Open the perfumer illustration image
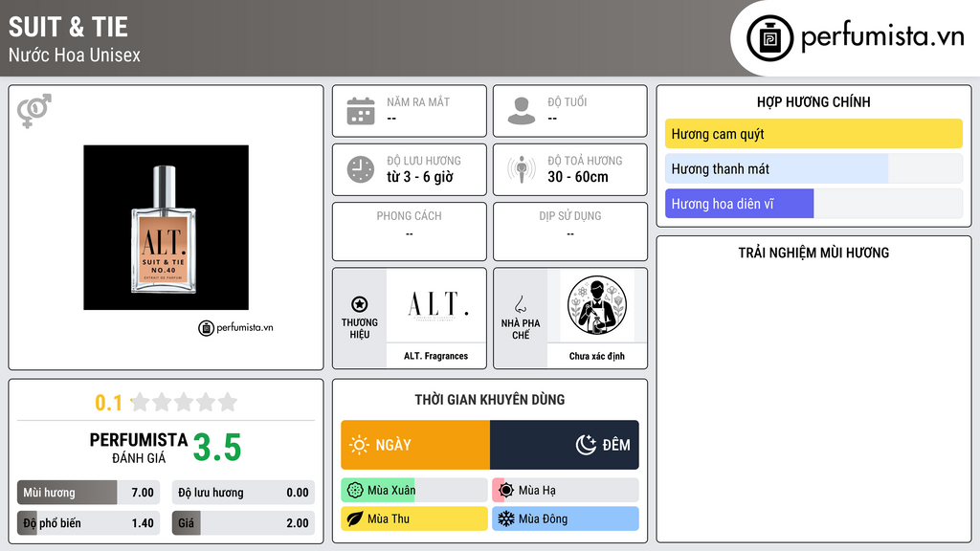 click(597, 305)
